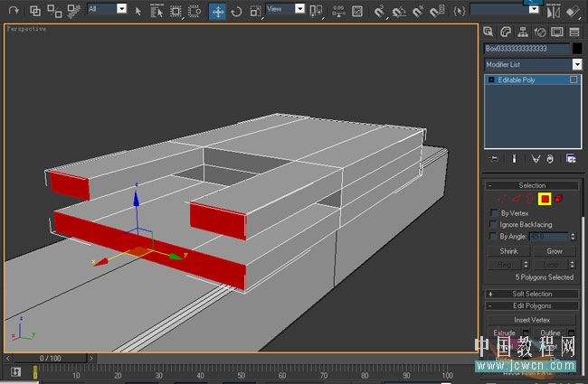Expand the Soft Selection rollout
This screenshot has height=384, width=588.
tap(532, 294)
